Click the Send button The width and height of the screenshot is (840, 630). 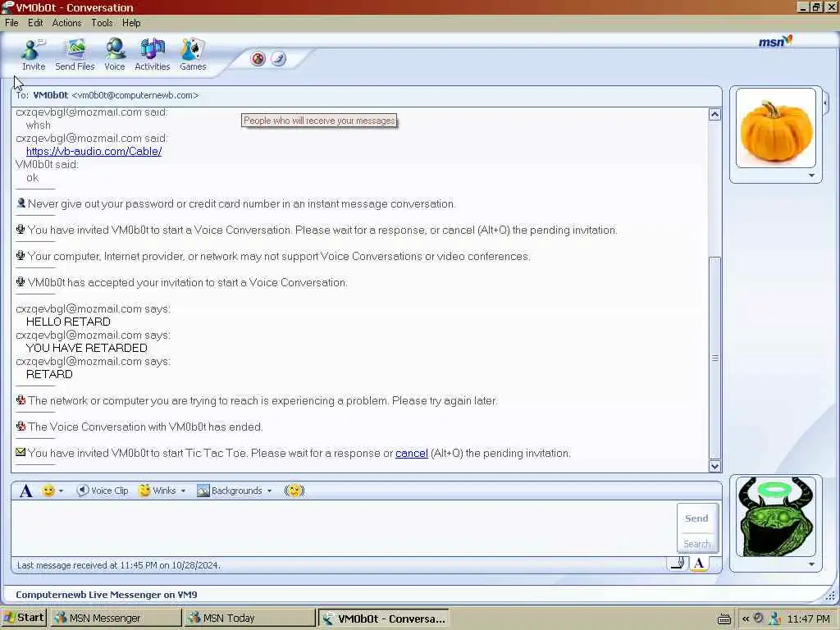[x=697, y=518]
